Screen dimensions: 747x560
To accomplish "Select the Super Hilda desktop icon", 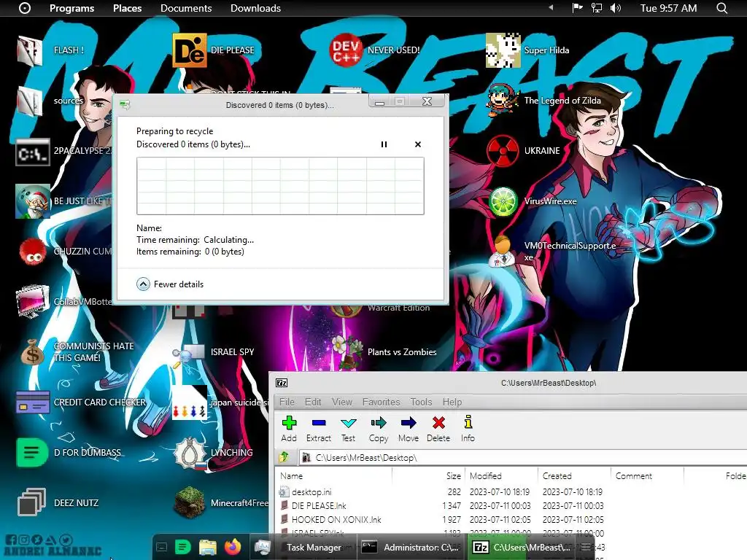I will (503, 50).
